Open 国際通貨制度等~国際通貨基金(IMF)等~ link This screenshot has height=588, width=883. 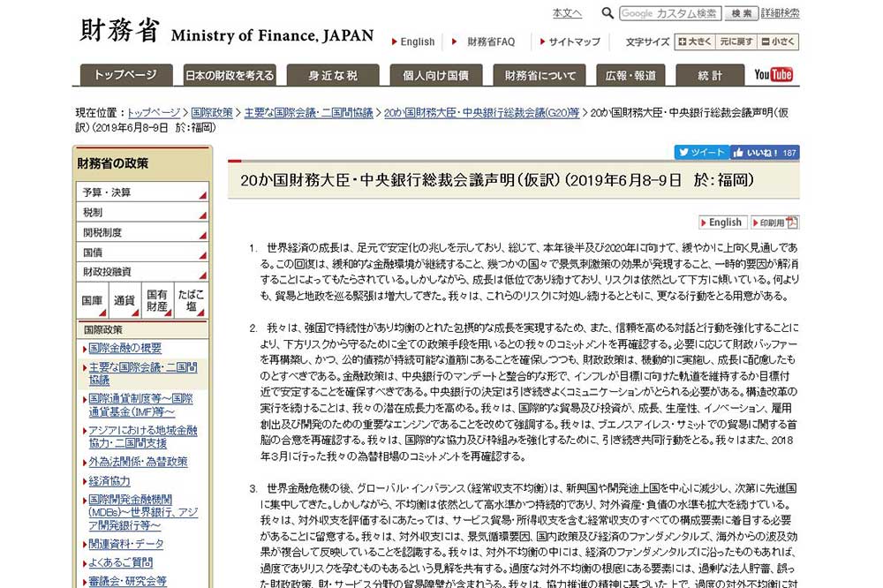(x=140, y=405)
